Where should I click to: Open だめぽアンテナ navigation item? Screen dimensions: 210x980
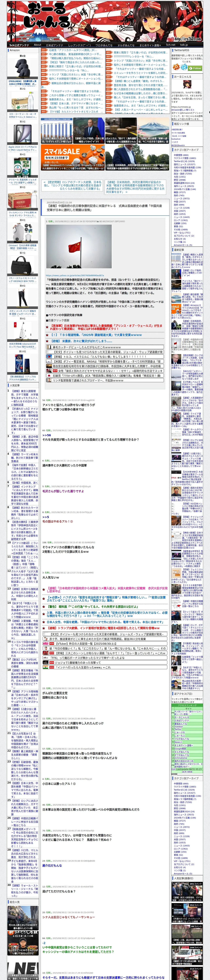click(x=54, y=45)
